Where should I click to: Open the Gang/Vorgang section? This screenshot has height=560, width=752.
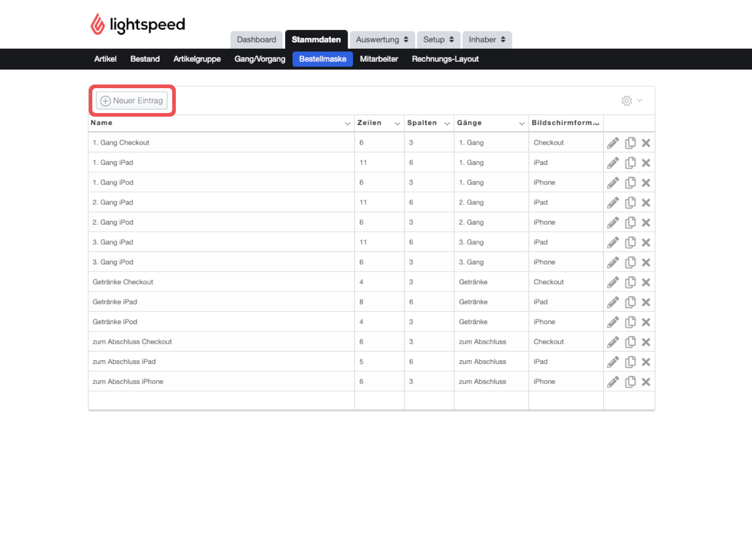[x=260, y=59]
